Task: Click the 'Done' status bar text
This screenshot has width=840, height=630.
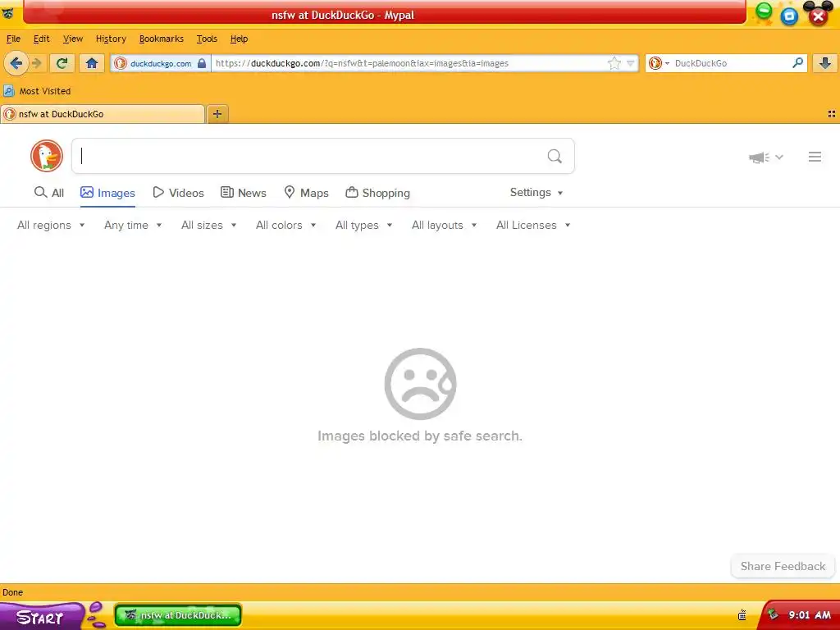Action: [x=13, y=592]
